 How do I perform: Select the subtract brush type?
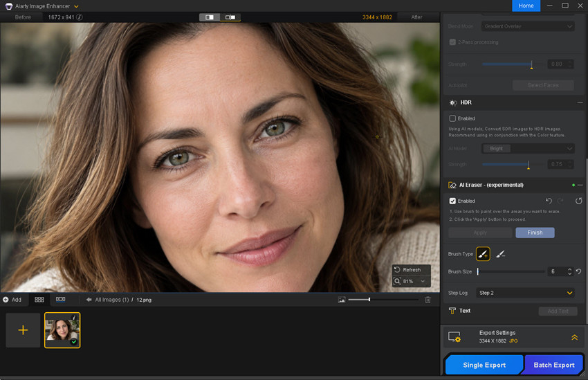500,254
